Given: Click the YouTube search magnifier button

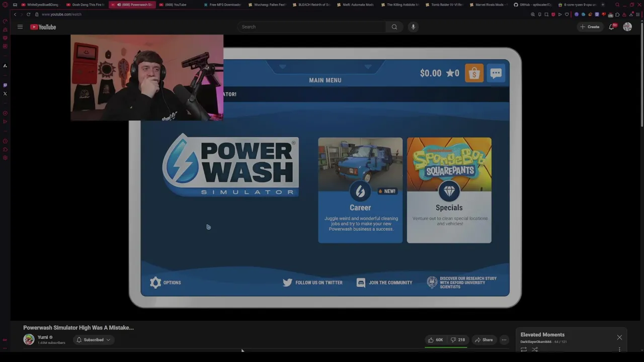Looking at the screenshot, I should click(394, 27).
